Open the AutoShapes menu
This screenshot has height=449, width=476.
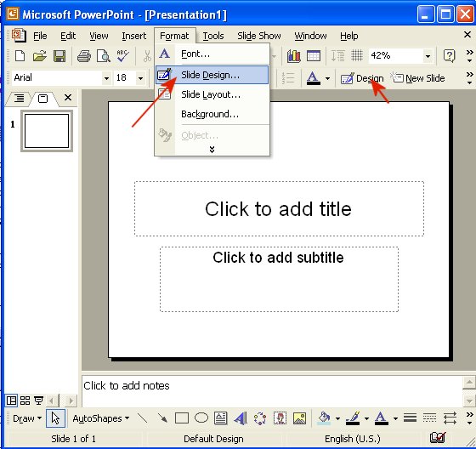(101, 418)
